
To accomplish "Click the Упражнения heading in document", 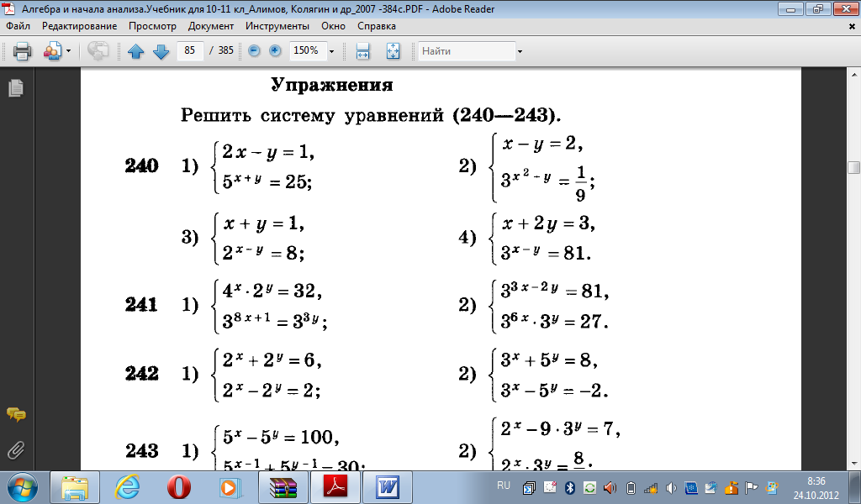I will pos(332,85).
